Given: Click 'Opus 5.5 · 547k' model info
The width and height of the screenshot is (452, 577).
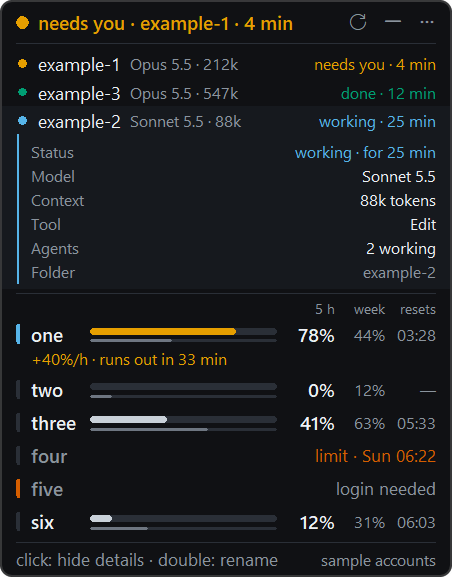Looking at the screenshot, I should 184,94.
